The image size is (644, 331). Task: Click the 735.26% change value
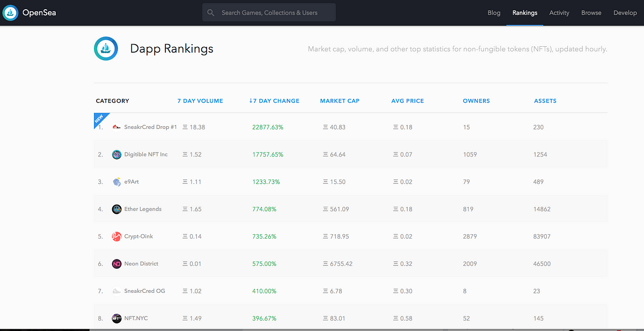265,236
